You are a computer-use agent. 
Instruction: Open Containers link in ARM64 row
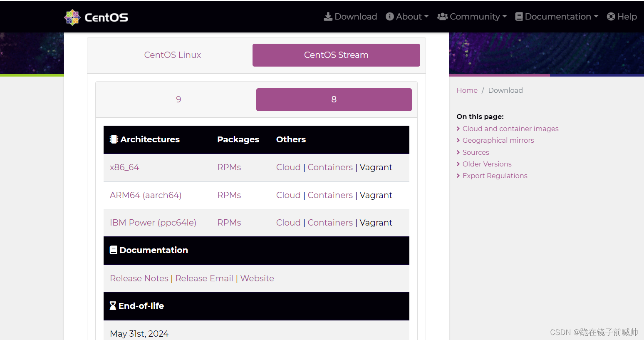[330, 195]
